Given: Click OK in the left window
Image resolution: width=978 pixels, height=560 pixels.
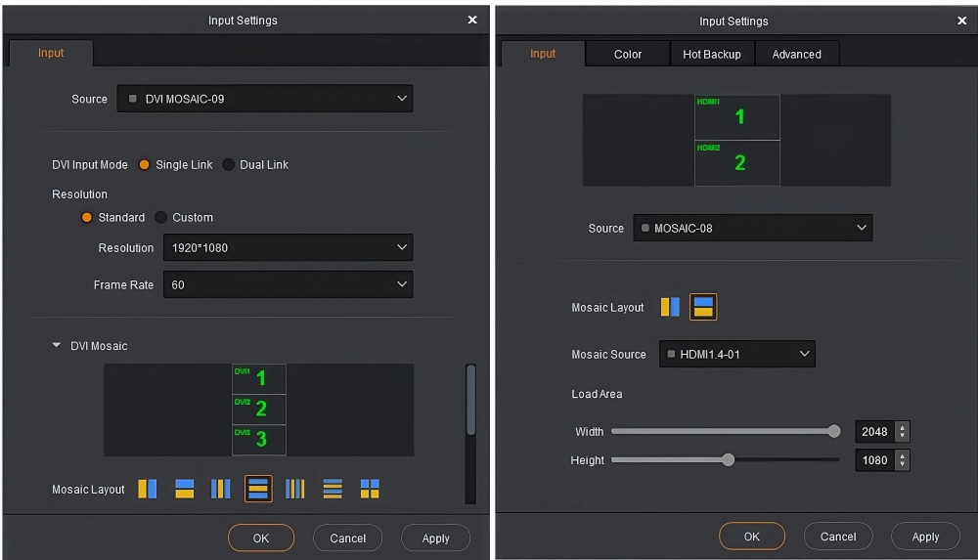Looking at the screenshot, I should (x=261, y=538).
